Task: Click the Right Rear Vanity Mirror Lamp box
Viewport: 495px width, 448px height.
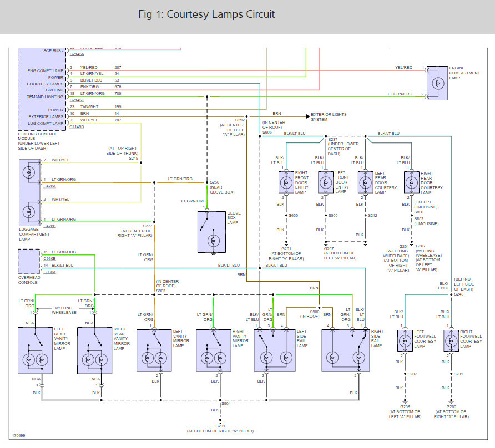Action: pos(95,350)
